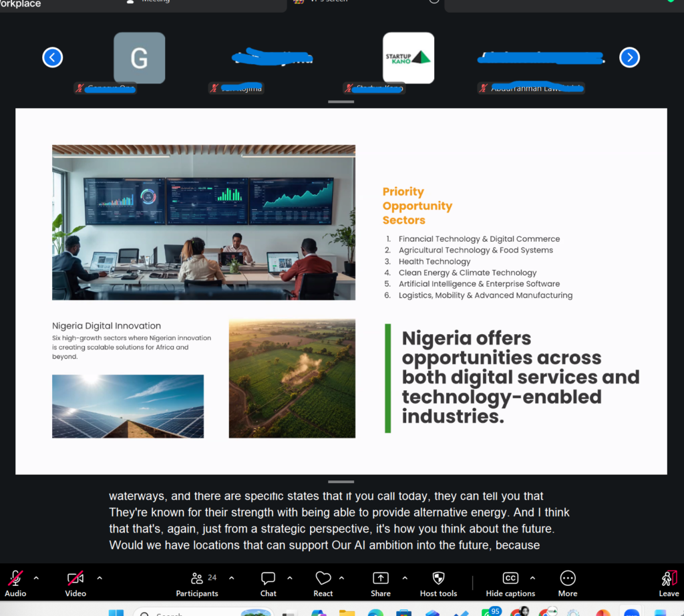Click the live caption line about alternative energy
The width and height of the screenshot is (684, 616).
point(339,512)
